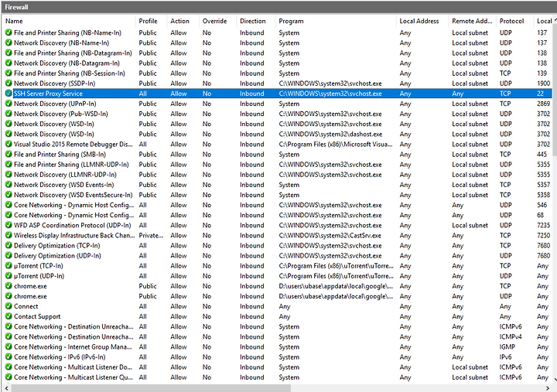Select the status icon of µTorrent (TCP-In)

(9, 266)
